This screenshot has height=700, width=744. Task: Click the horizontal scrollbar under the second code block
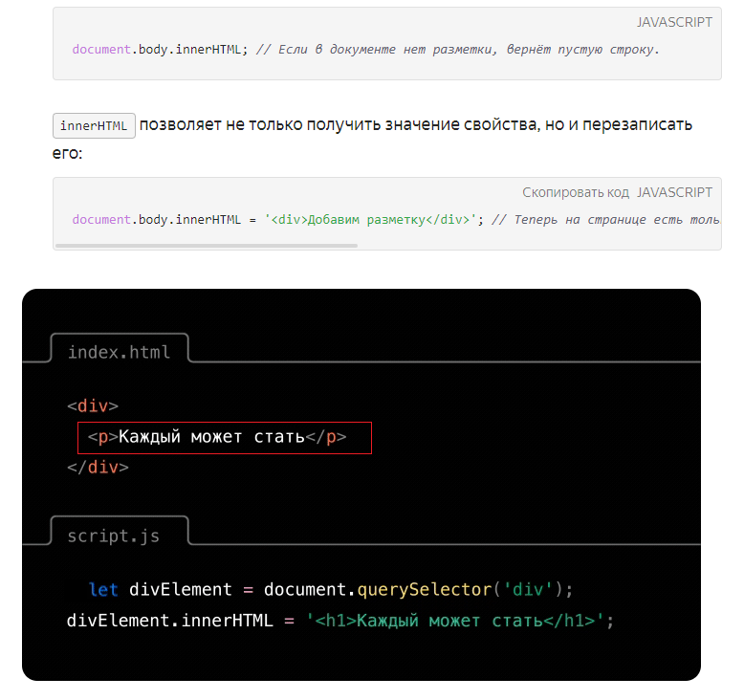(x=207, y=246)
